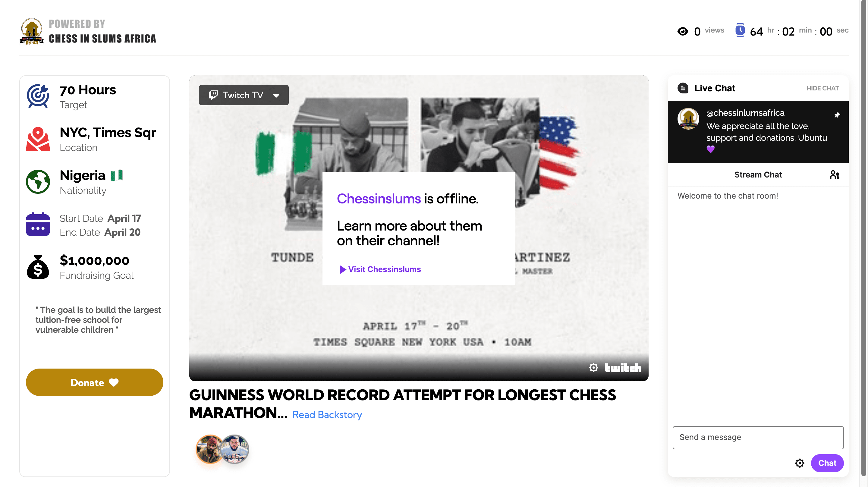Viewport: 868px width, 487px height.
Task: Click the Donate button
Action: [95, 382]
